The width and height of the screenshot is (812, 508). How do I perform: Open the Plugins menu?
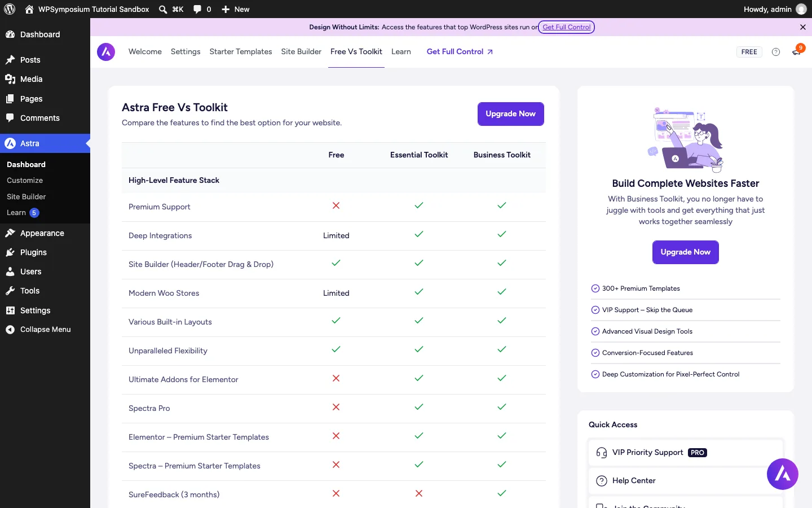pyautogui.click(x=45, y=252)
